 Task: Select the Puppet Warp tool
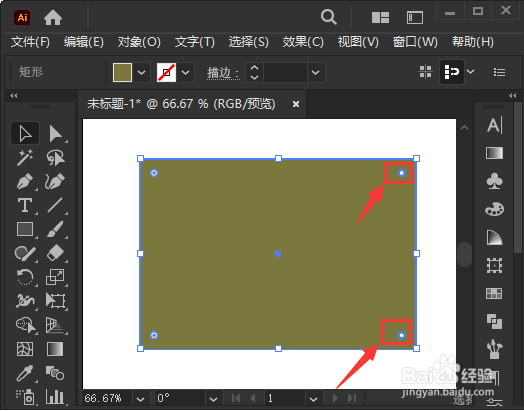25,301
